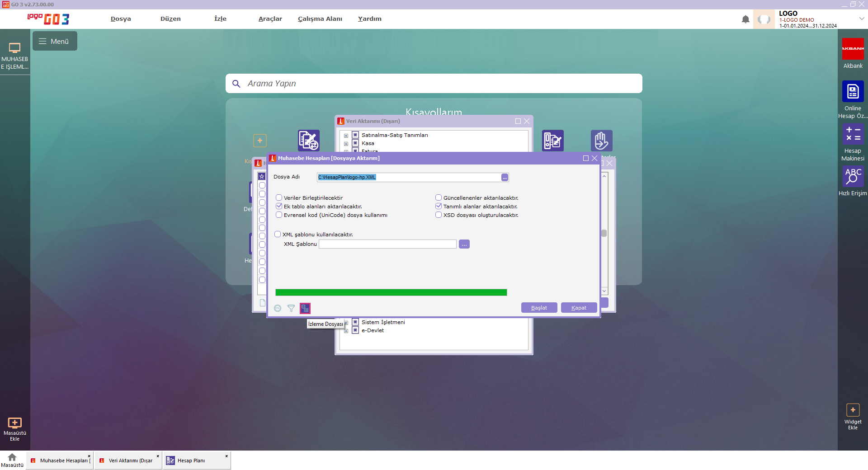Click Masaüstü Ekle icon in left sidebar
The image size is (868, 470).
click(15, 423)
